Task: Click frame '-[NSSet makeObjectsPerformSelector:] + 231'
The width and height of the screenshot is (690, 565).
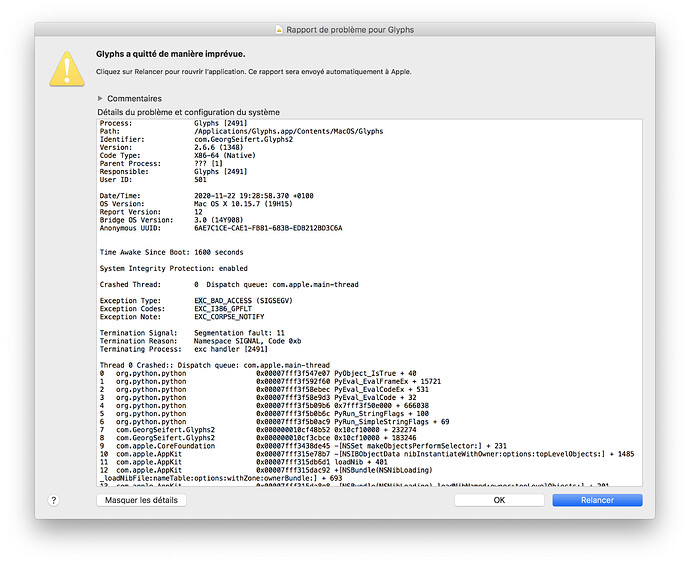Action: [421, 446]
